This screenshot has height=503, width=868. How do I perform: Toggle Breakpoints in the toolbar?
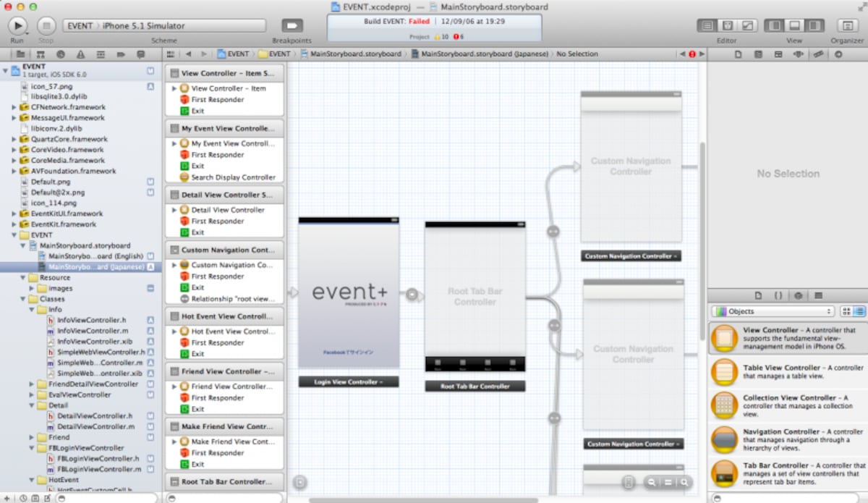coord(292,25)
